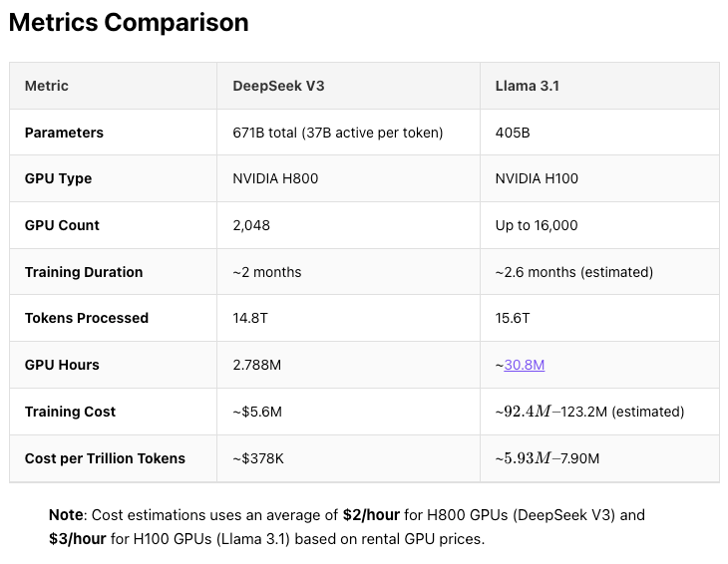This screenshot has height=564, width=728.
Task: Click the Tokens Processed row label
Action: coord(87,318)
